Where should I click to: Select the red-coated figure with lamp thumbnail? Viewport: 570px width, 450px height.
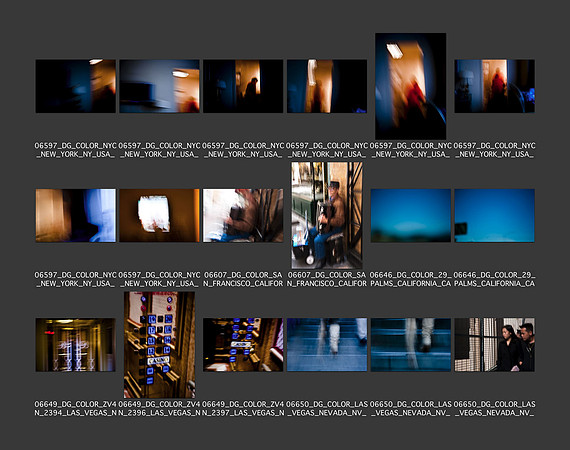(494, 86)
